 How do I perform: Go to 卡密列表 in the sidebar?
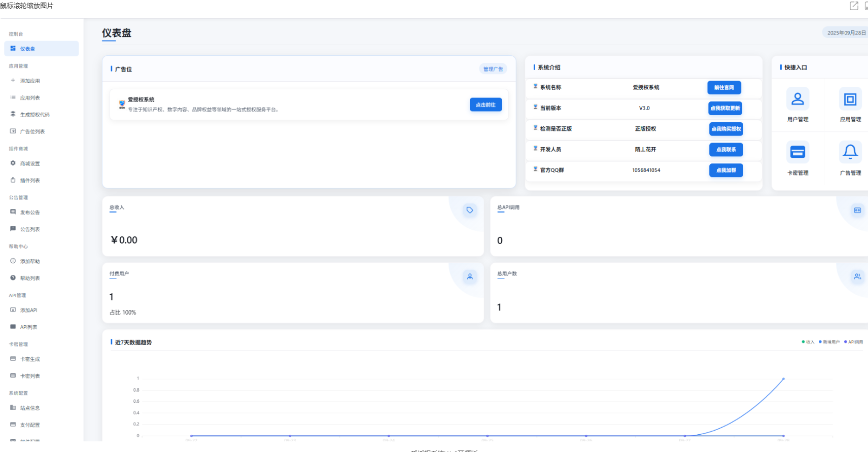click(30, 376)
